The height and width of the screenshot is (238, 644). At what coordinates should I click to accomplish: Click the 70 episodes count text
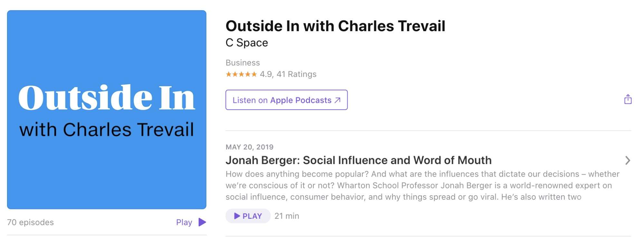[30, 222]
